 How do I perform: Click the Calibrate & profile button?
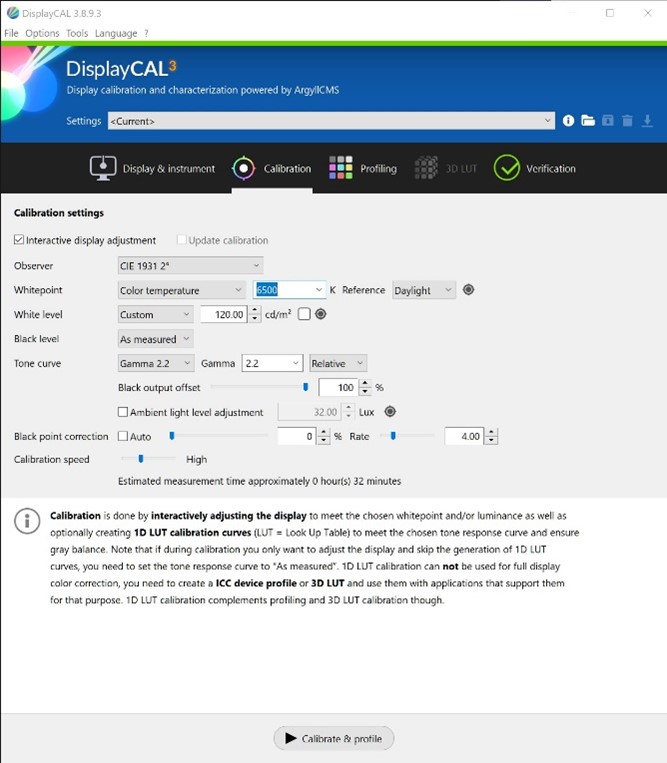[334, 738]
